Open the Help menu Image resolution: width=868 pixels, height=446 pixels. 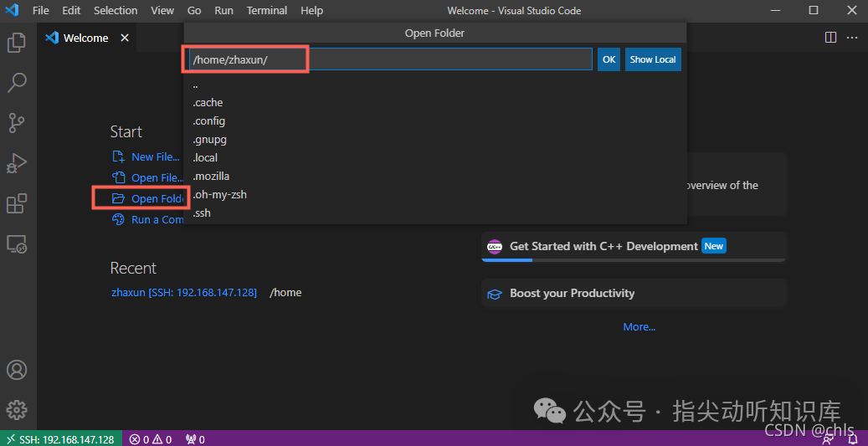[x=311, y=11]
